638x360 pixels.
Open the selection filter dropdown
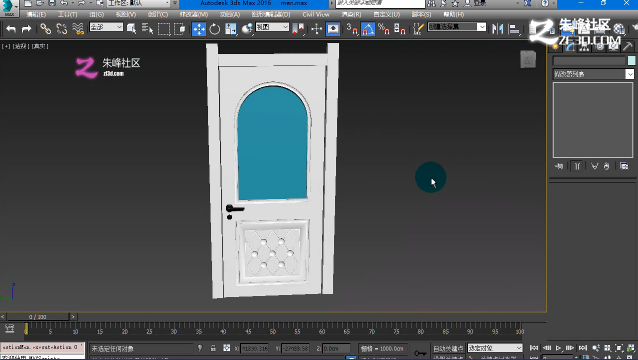click(x=106, y=27)
